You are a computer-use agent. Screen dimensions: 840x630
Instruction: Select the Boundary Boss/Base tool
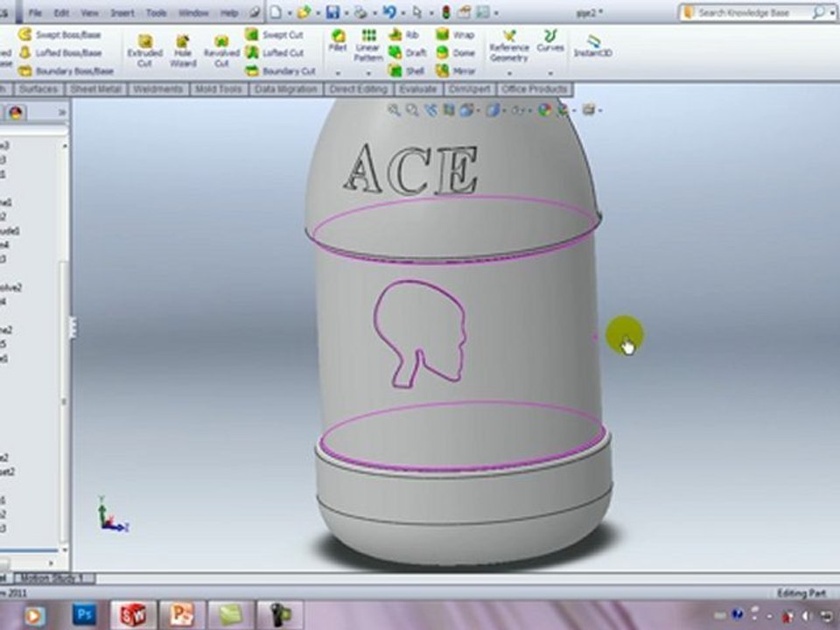[66, 71]
